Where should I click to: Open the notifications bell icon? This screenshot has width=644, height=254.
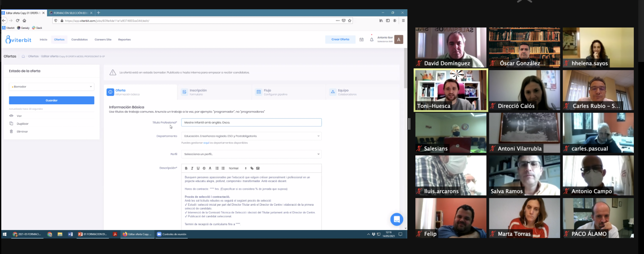pos(372,40)
